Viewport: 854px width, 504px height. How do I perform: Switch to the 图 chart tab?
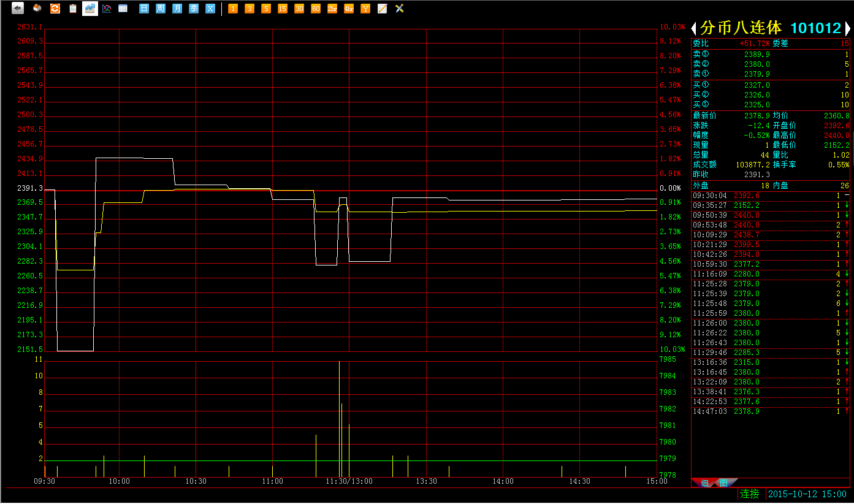pos(723,483)
